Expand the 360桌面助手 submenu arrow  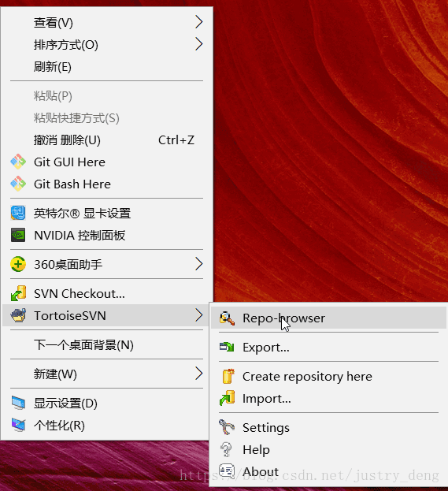pos(199,264)
